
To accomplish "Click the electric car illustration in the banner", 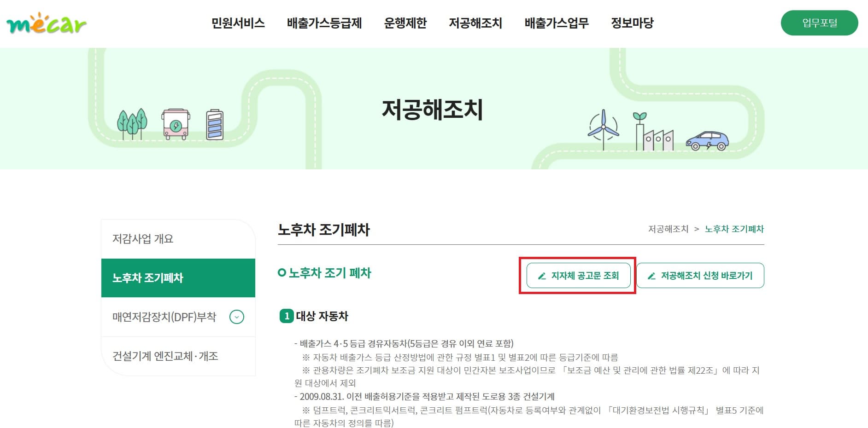I will (x=707, y=140).
